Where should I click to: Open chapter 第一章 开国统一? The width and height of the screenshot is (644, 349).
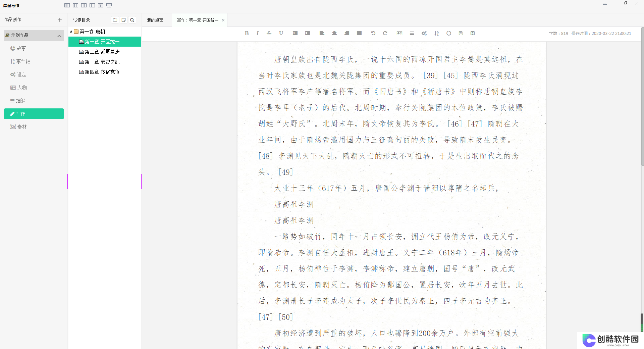[x=105, y=42]
